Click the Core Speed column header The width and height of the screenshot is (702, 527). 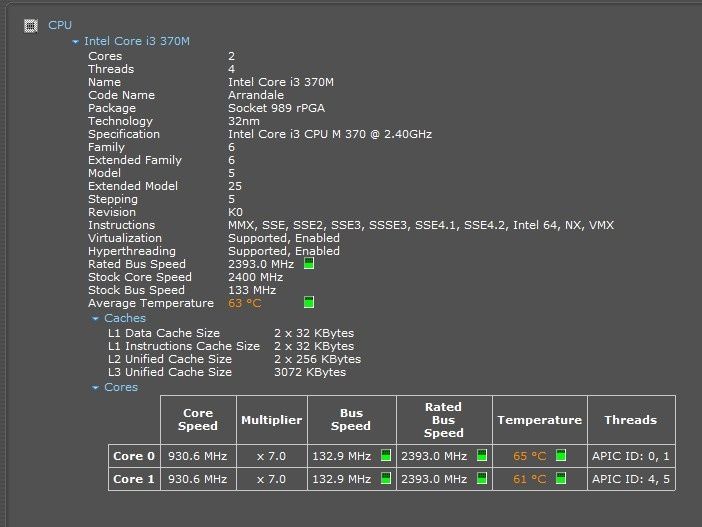pyautogui.click(x=198, y=420)
